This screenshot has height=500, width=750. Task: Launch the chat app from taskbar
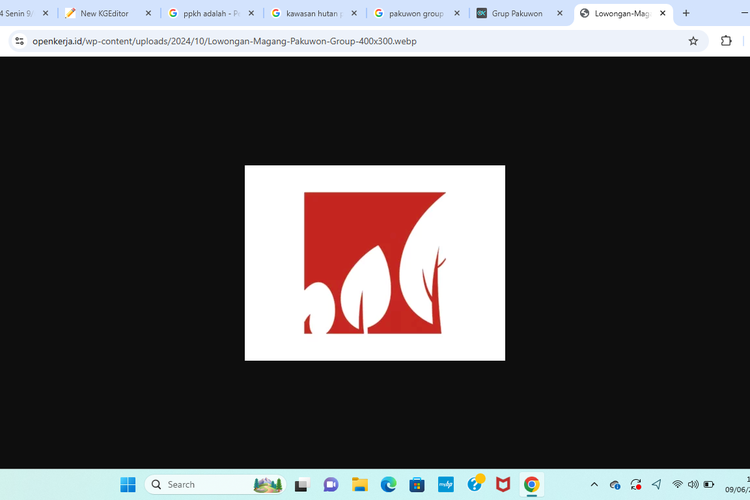pyautogui.click(x=331, y=485)
